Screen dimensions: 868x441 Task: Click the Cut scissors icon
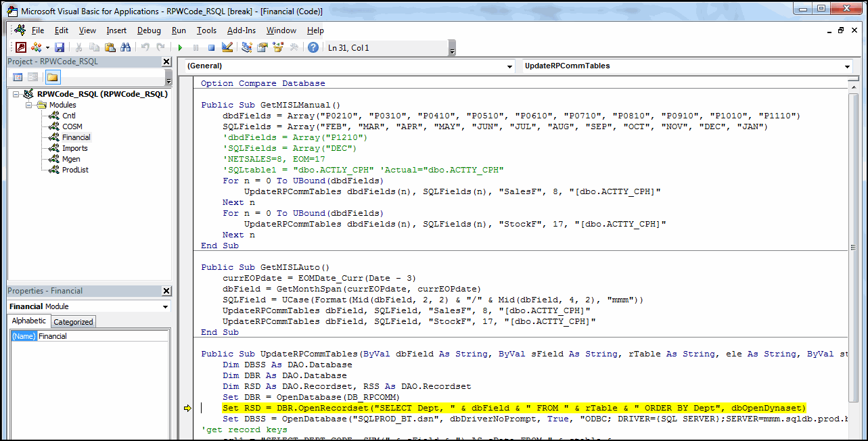tap(79, 47)
